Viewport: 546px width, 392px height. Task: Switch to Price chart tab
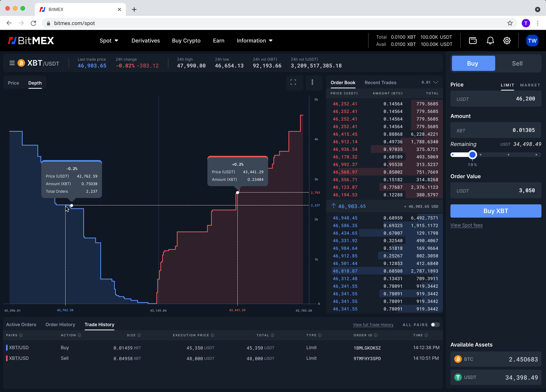(13, 83)
